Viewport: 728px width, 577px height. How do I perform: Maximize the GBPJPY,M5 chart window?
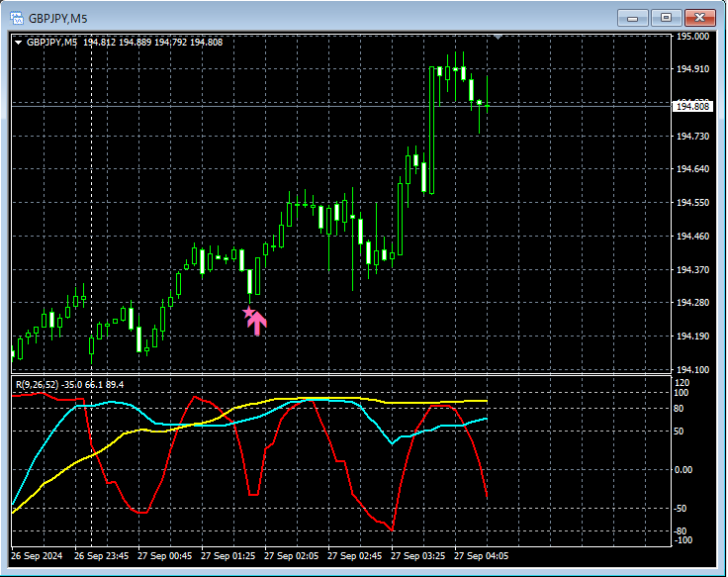(x=666, y=18)
